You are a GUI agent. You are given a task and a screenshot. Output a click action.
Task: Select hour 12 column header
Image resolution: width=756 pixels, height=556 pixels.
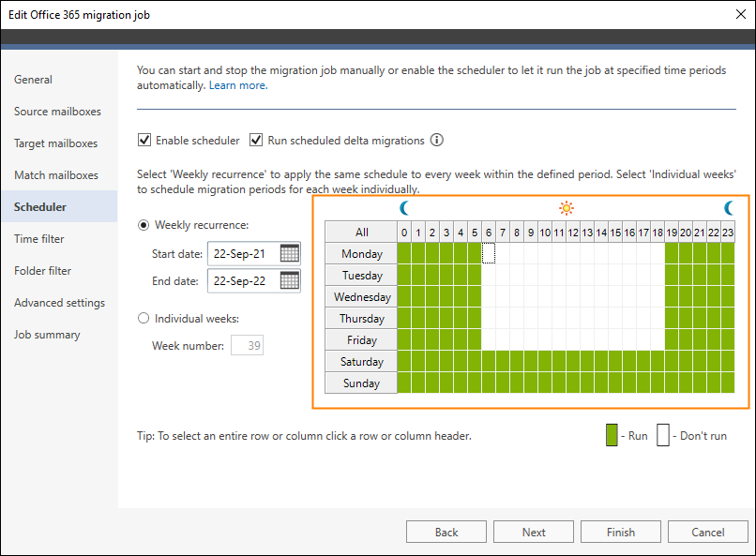(x=573, y=233)
